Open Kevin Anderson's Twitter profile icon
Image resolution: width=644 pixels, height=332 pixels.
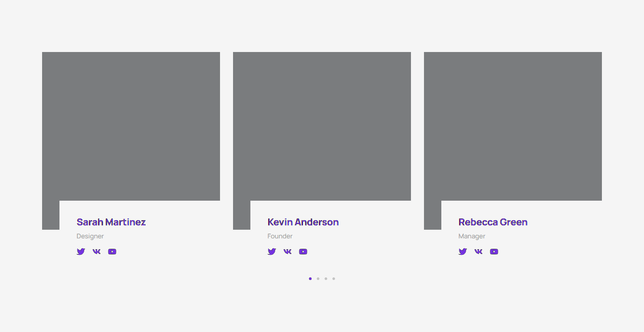[x=272, y=251]
